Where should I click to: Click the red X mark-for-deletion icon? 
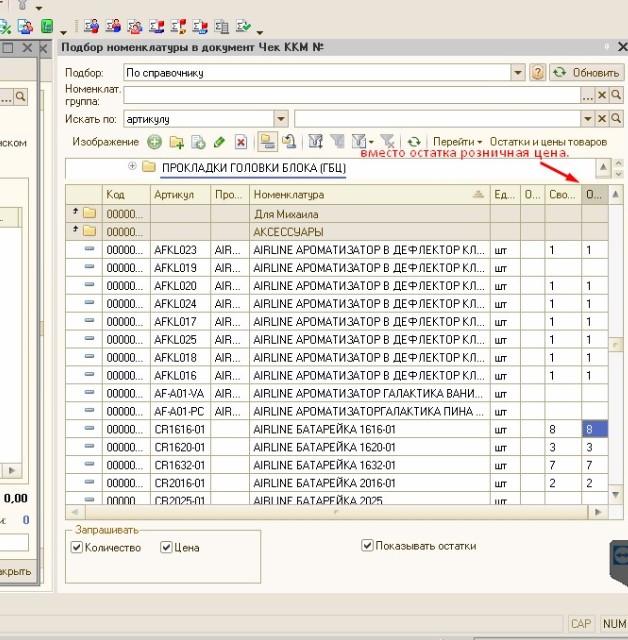(240, 143)
